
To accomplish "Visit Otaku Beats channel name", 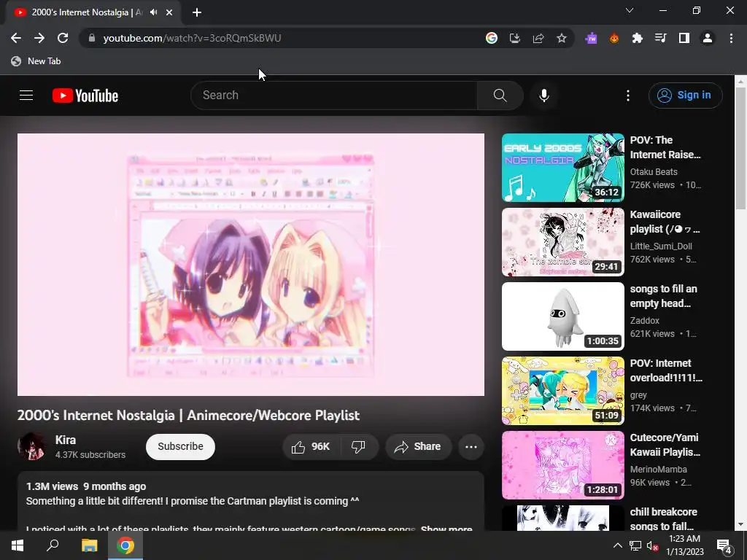I will click(654, 172).
